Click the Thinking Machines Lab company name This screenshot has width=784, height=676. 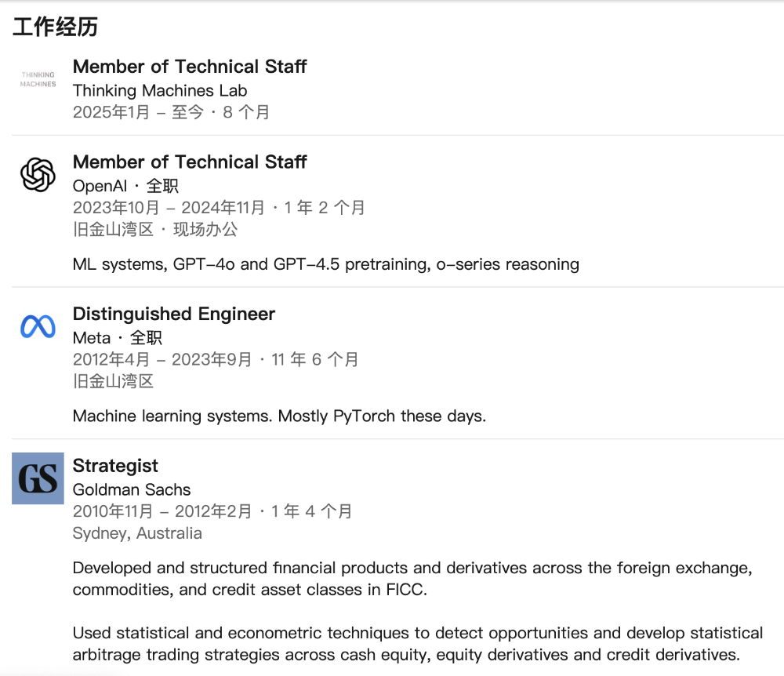160,90
